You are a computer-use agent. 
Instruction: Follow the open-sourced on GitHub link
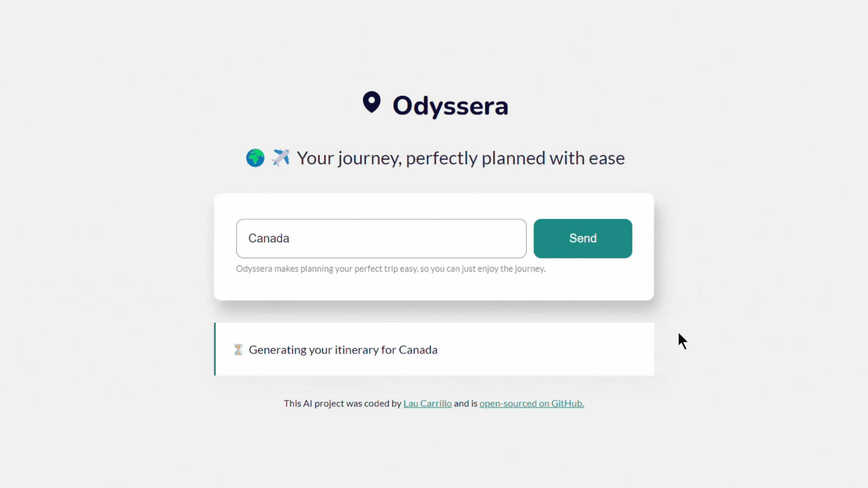[x=532, y=404]
